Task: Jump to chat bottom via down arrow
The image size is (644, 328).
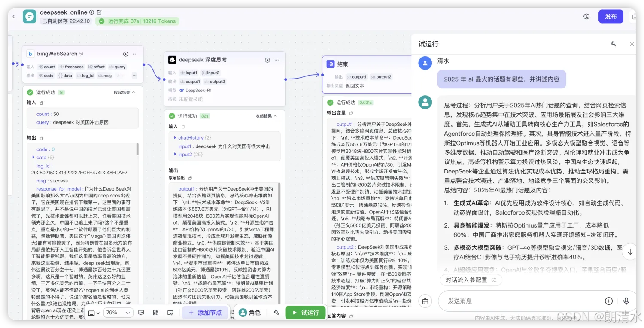Action: 630,252
